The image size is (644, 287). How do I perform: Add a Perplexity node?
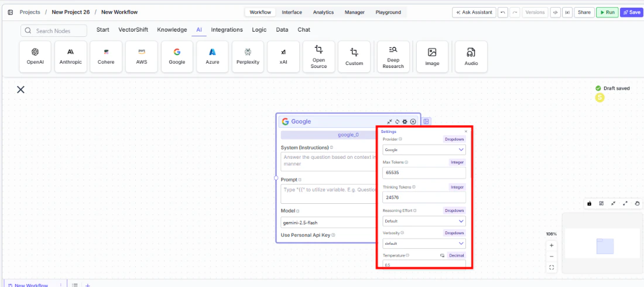[248, 57]
